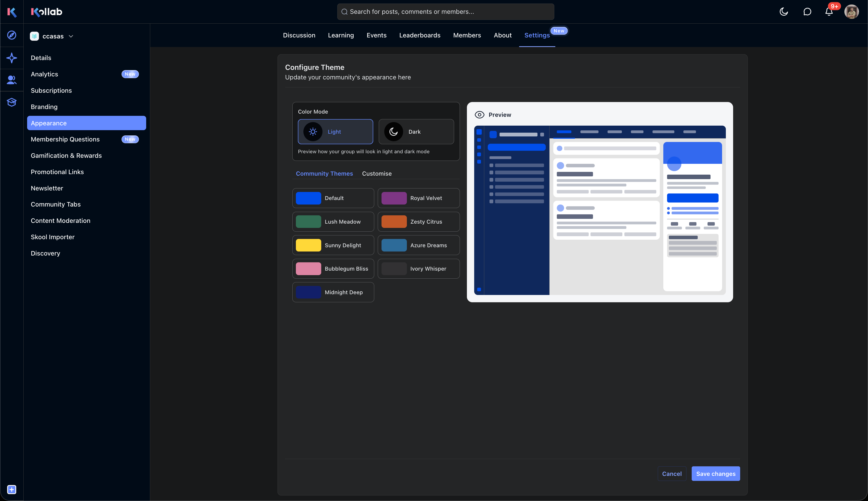The image size is (868, 501).
Task: Click the Kollab K logo icon in left rail
Action: coord(12,12)
